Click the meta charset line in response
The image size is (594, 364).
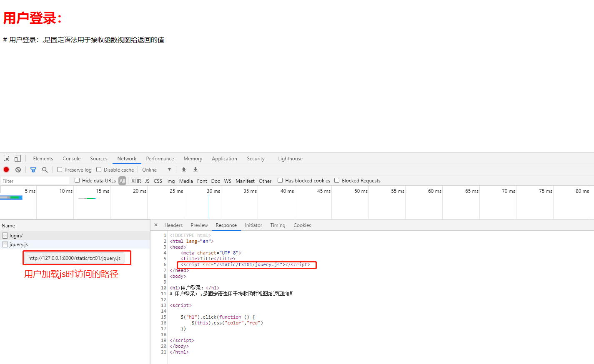[x=211, y=253]
